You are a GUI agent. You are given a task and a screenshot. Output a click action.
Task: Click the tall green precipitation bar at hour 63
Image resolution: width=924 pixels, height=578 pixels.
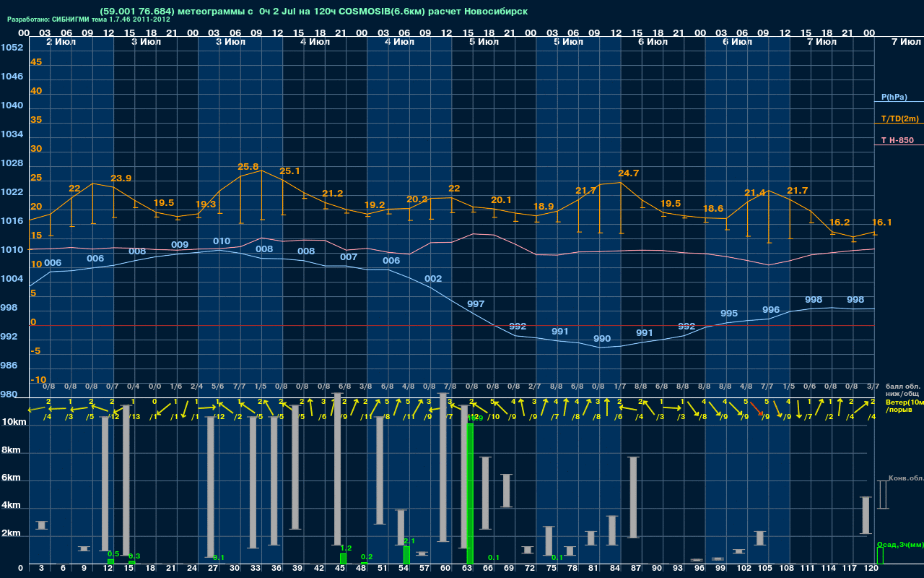pyautogui.click(x=470, y=493)
